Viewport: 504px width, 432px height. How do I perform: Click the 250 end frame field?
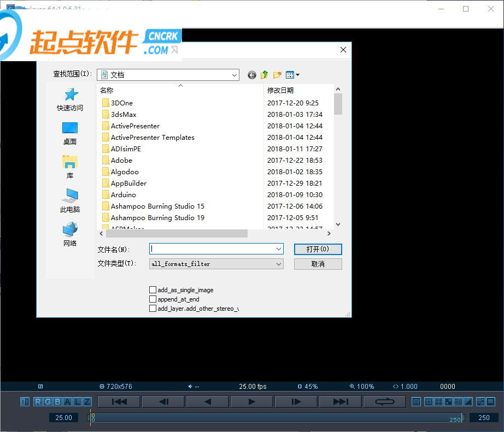pos(484,418)
